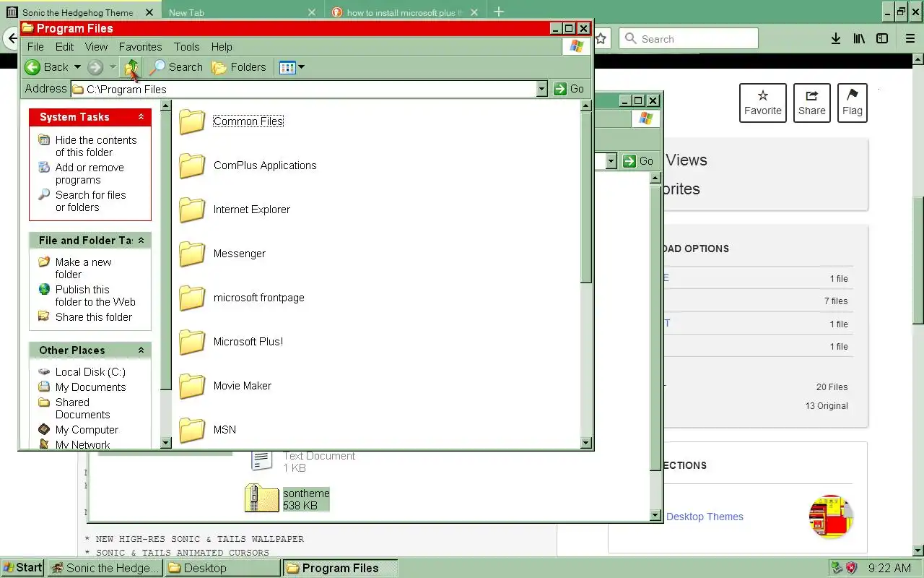Screen dimensions: 924x578
Task: Open the Help menu
Action: (222, 47)
